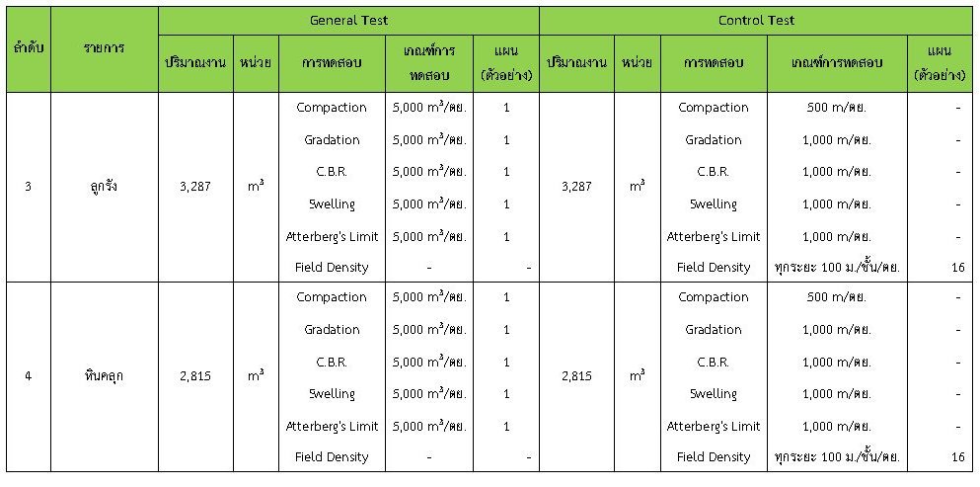
Task: Select หน่วย header under Control Test
Action: tap(637, 62)
